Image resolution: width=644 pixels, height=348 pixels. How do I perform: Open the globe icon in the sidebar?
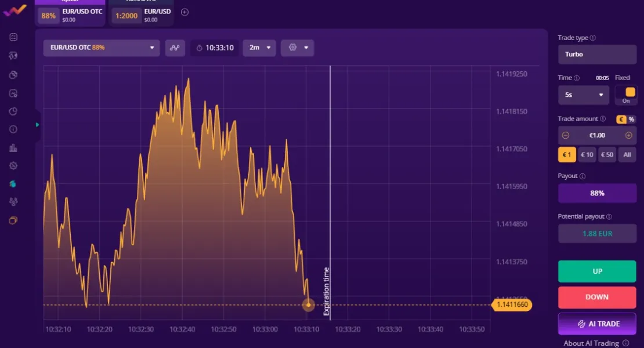point(13,56)
